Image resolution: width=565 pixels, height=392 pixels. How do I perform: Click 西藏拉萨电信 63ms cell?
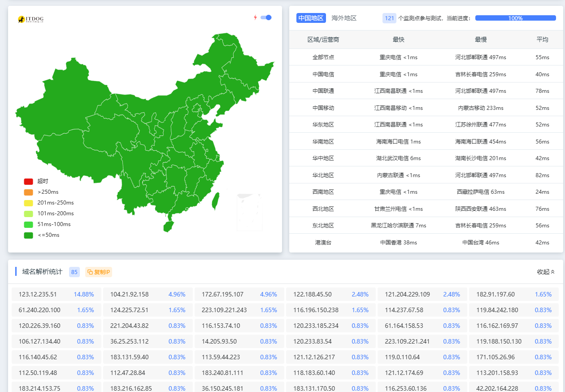pyautogui.click(x=481, y=192)
